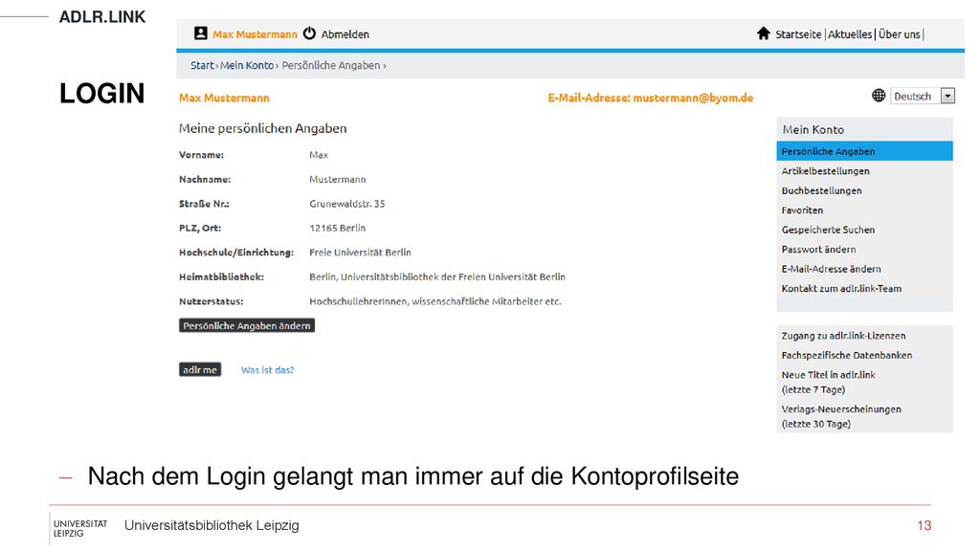Click the home icon beside Startseite

[x=763, y=33]
